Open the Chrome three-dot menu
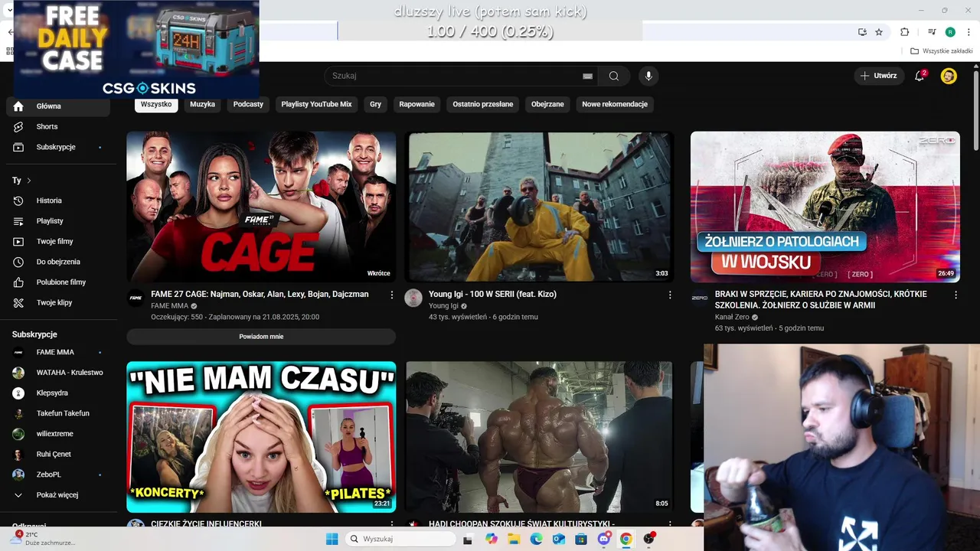This screenshot has height=551, width=980. [x=969, y=32]
